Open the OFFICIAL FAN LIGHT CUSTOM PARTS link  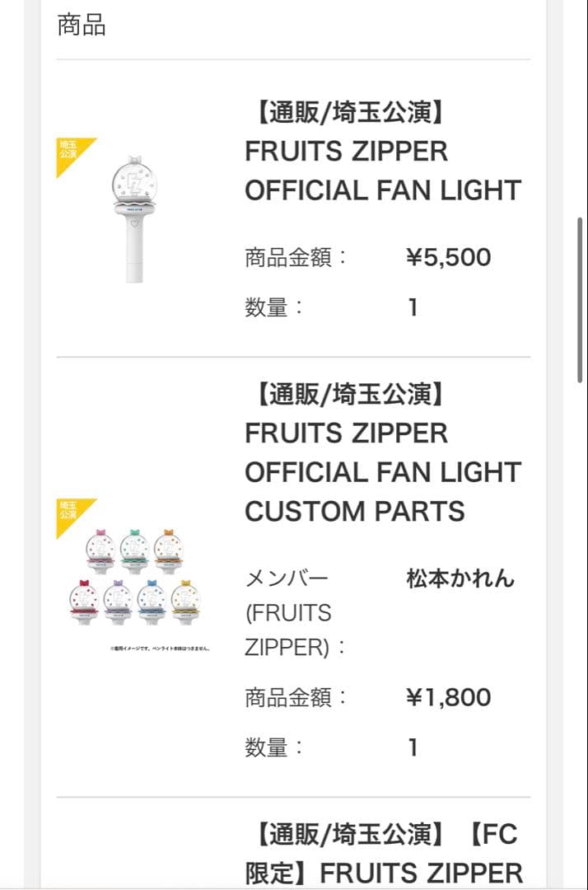click(383, 452)
